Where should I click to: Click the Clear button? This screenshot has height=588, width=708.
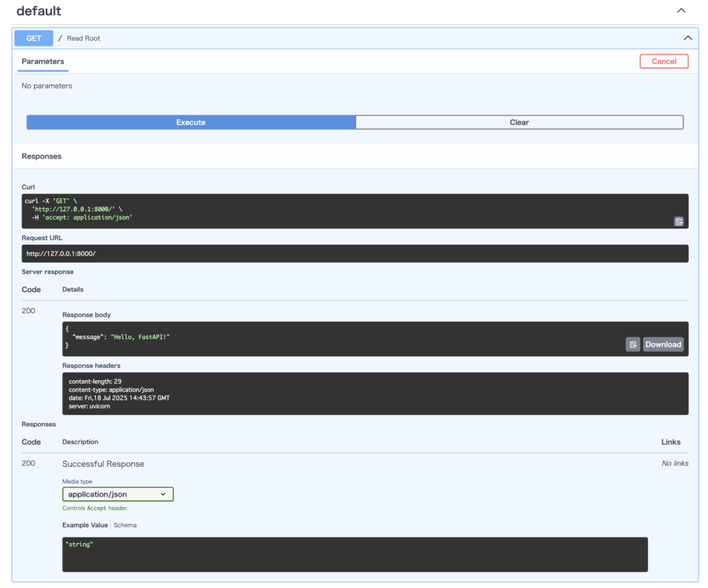pos(519,122)
